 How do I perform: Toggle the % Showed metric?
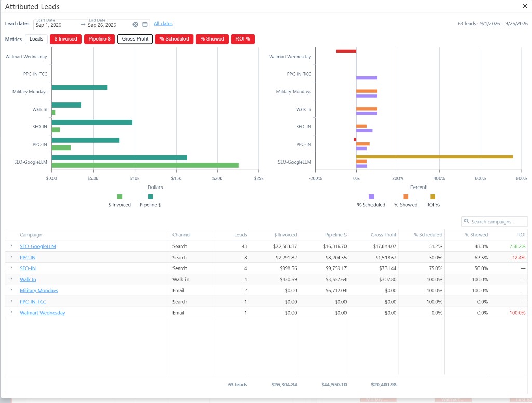pos(212,39)
